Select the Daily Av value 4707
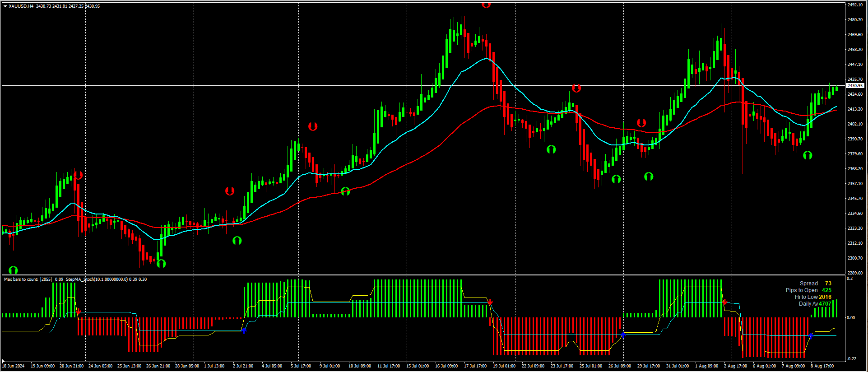The image size is (868, 372). pyautogui.click(x=825, y=304)
